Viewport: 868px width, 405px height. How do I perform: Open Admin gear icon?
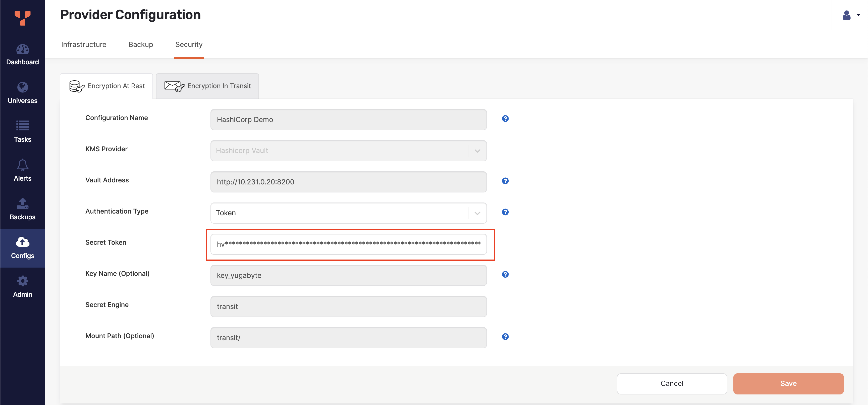23,281
